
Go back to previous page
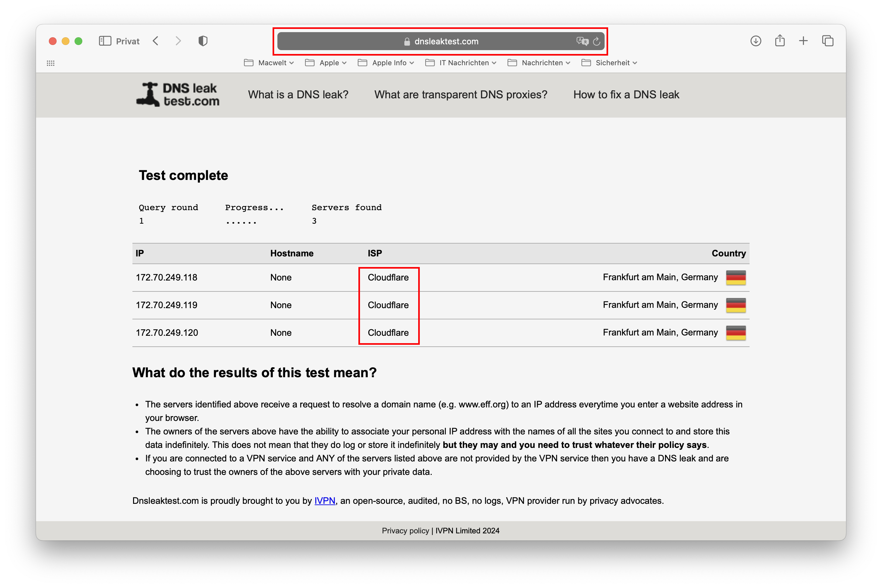pyautogui.click(x=156, y=41)
